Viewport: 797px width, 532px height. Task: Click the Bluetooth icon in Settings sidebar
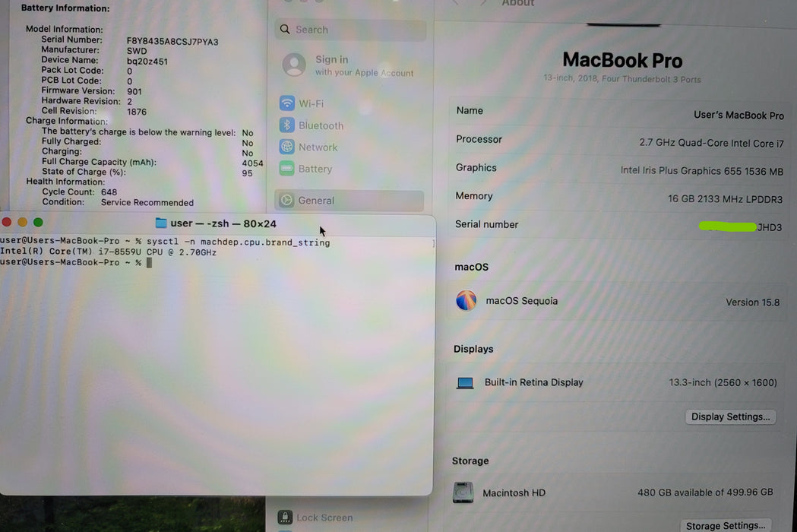(286, 125)
